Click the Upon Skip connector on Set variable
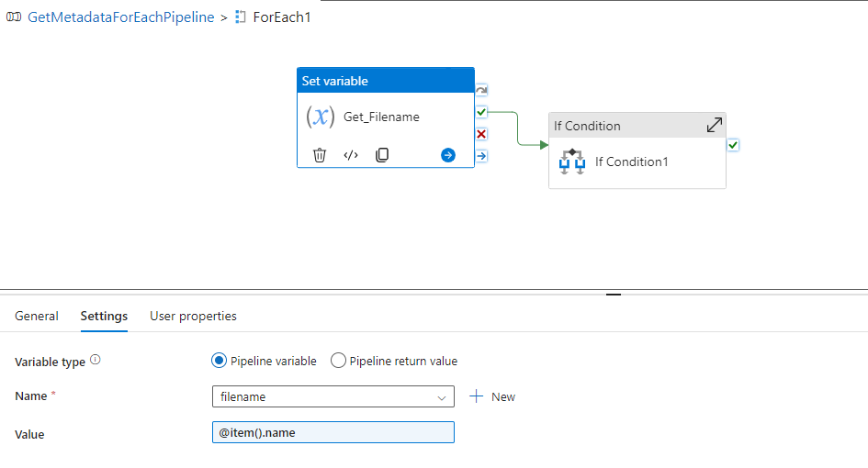 pos(481,90)
